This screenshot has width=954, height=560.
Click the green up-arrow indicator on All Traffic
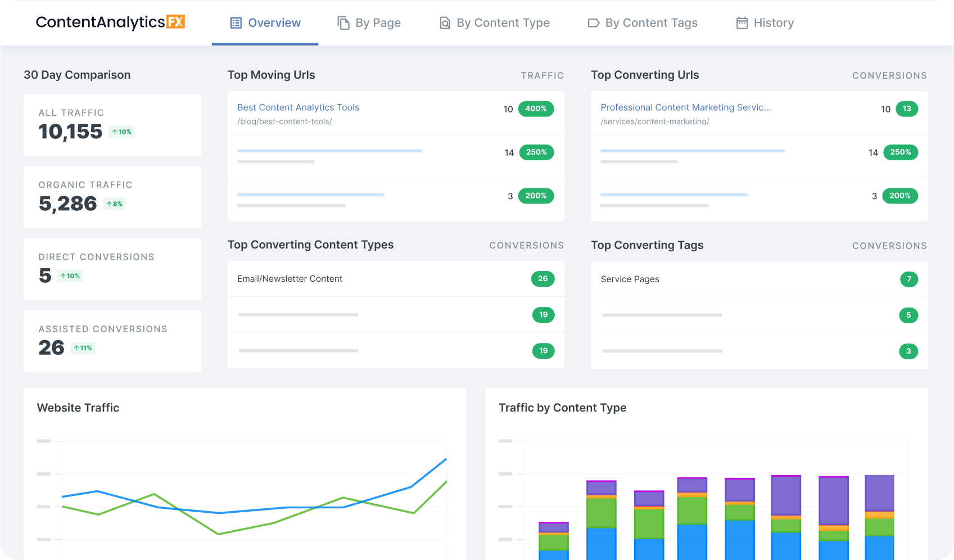[x=121, y=132]
